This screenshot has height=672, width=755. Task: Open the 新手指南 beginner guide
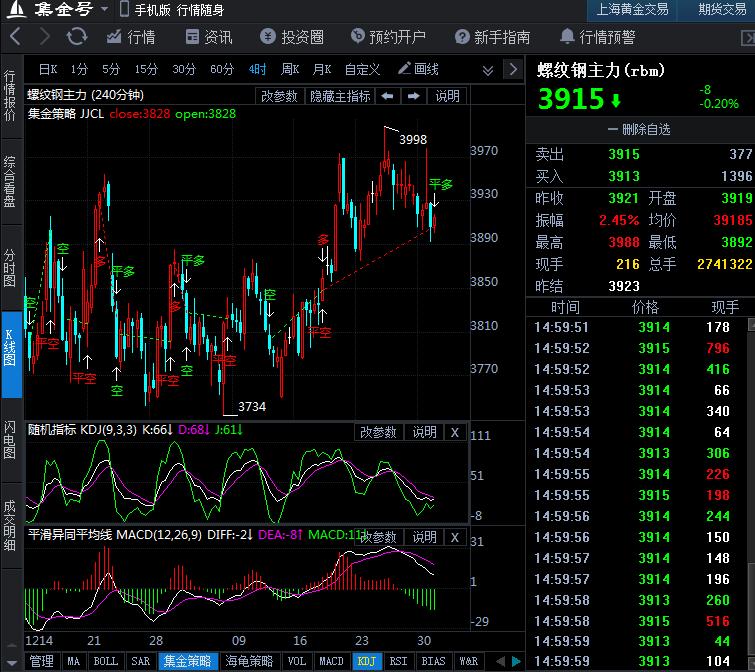(x=493, y=37)
